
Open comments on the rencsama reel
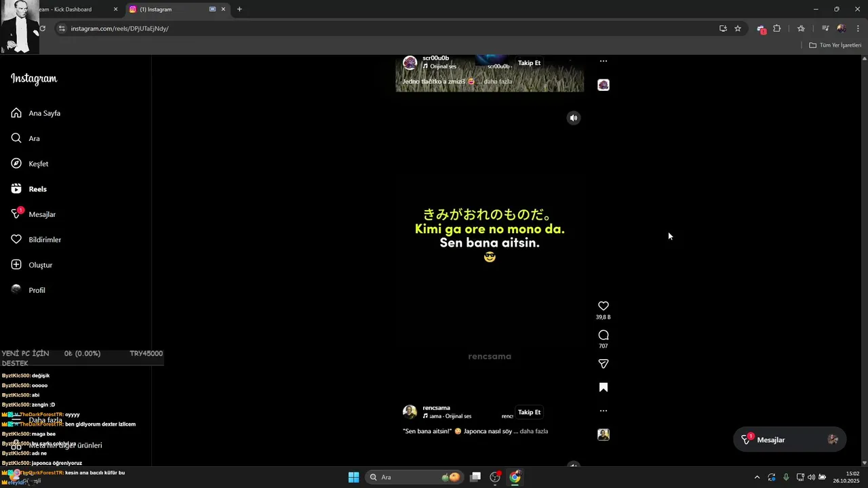pyautogui.click(x=604, y=335)
